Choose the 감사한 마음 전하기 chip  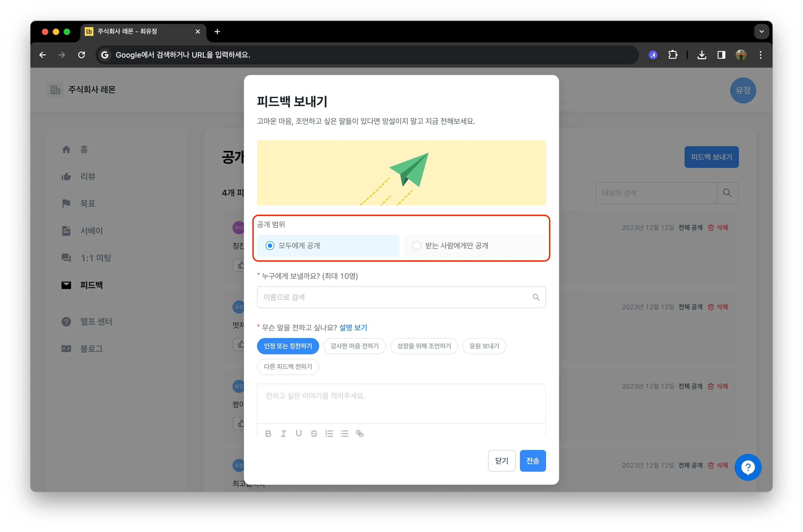(355, 346)
